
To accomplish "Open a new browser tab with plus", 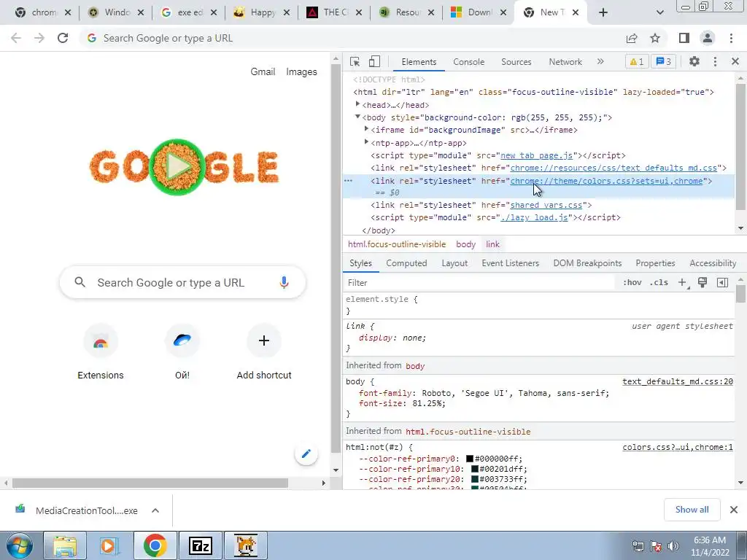I will (x=603, y=12).
